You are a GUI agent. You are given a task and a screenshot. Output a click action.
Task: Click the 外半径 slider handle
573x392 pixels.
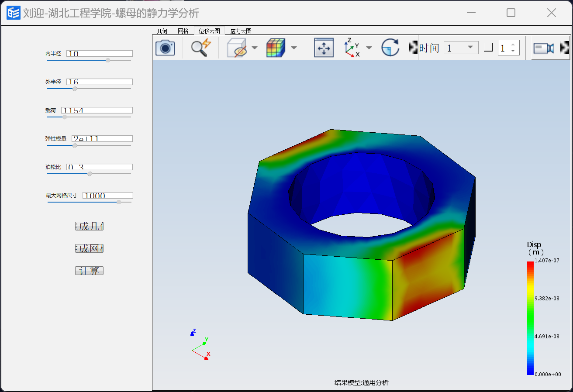click(x=75, y=89)
